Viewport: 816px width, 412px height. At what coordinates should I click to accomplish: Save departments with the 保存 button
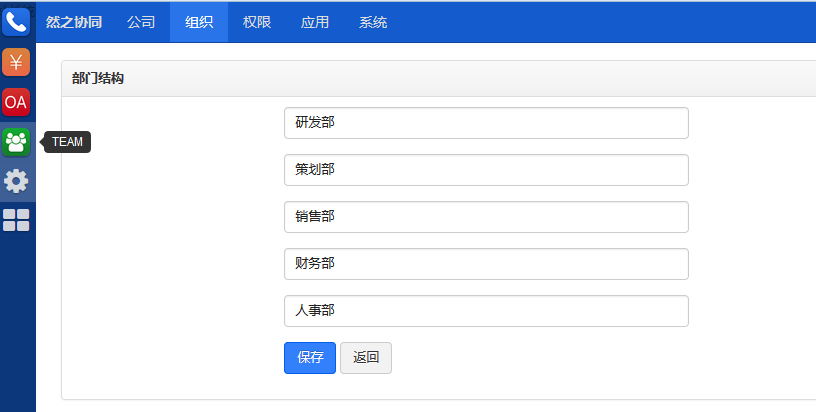click(x=310, y=358)
